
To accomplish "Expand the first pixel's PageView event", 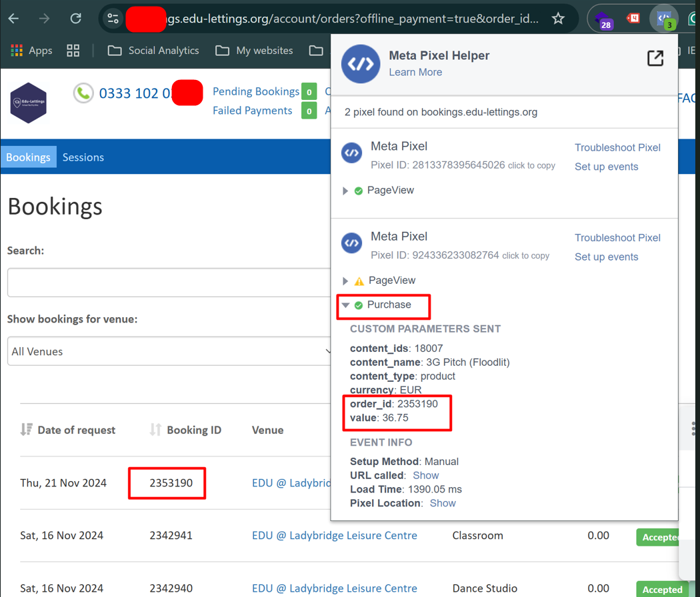I will tap(345, 191).
